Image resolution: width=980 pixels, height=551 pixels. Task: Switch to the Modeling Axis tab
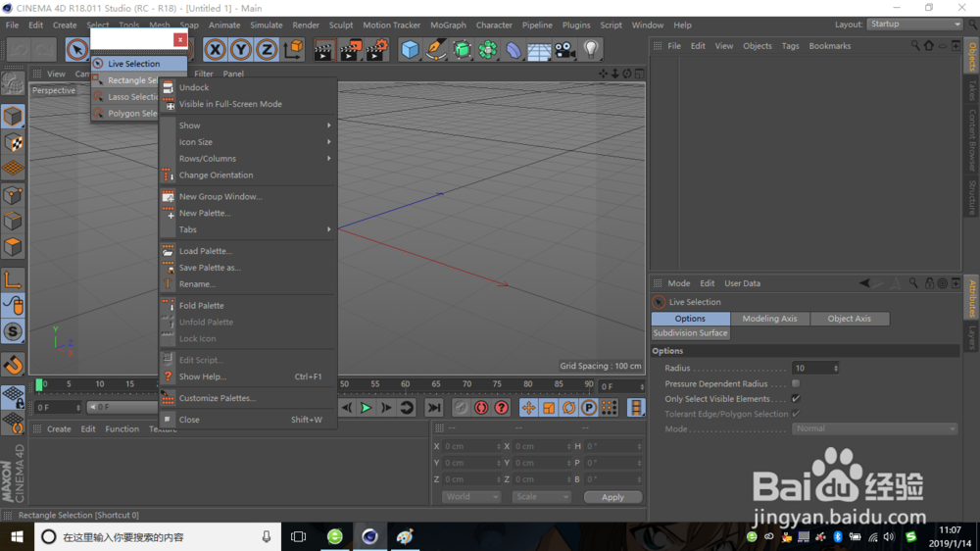[x=769, y=319]
